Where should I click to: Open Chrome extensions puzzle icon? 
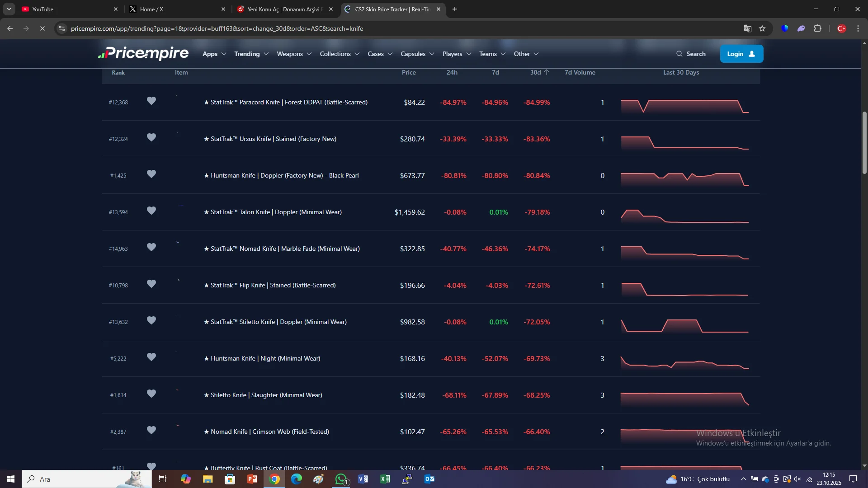click(817, 28)
